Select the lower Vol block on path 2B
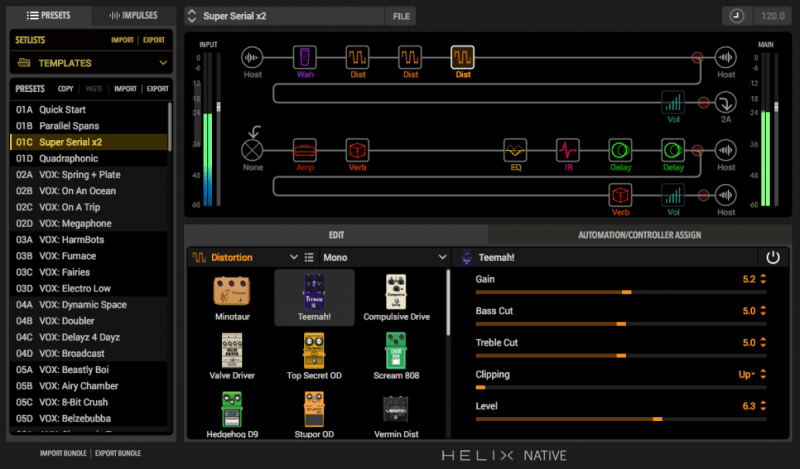The width and height of the screenshot is (800, 469). point(673,195)
